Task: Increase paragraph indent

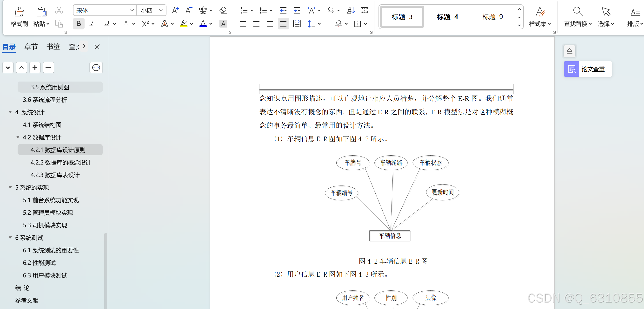Action: [x=297, y=10]
